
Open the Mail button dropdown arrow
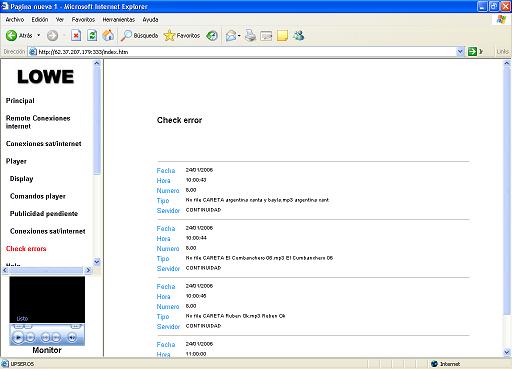(239, 36)
